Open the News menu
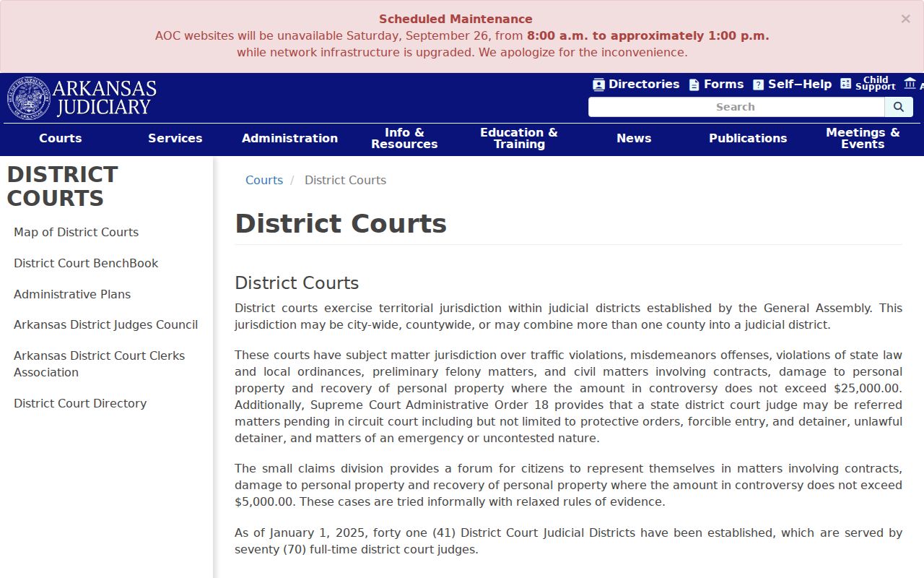Screen dimensions: 924x578 (634, 139)
